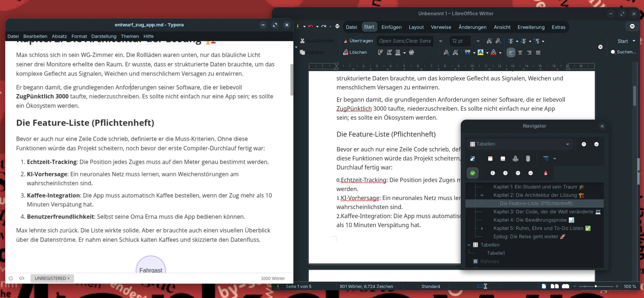The height and width of the screenshot is (298, 644).
Task: Select book view layout in status bar
Action: pos(565,286)
